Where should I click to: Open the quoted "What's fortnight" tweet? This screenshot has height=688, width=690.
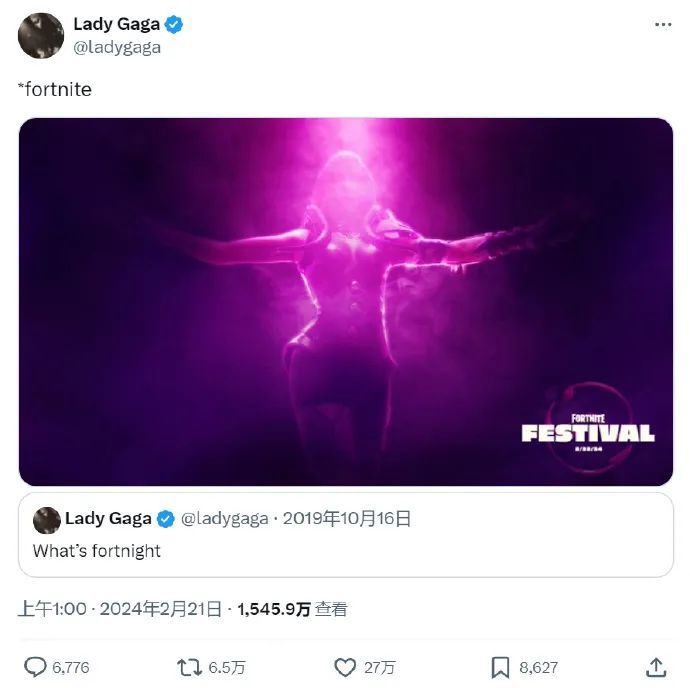pyautogui.click(x=345, y=551)
